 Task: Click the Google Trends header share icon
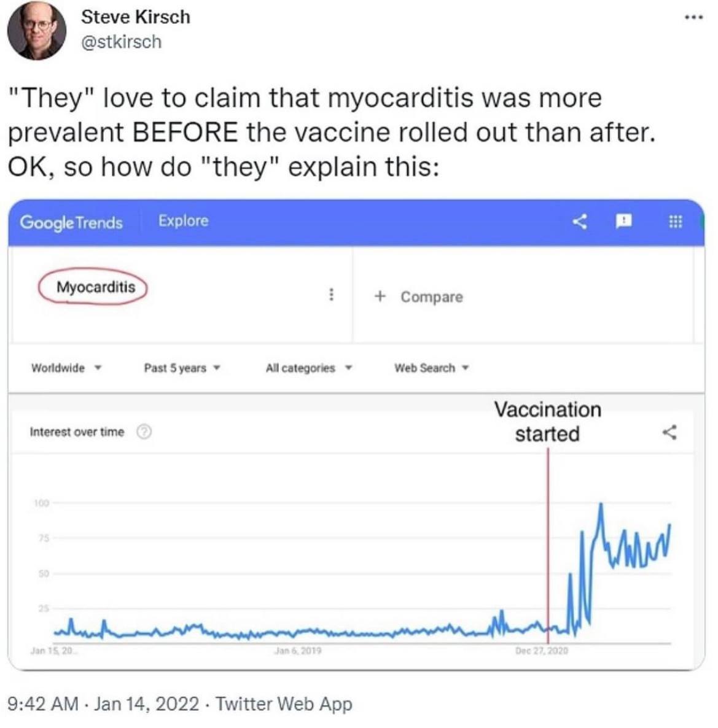coord(580,221)
